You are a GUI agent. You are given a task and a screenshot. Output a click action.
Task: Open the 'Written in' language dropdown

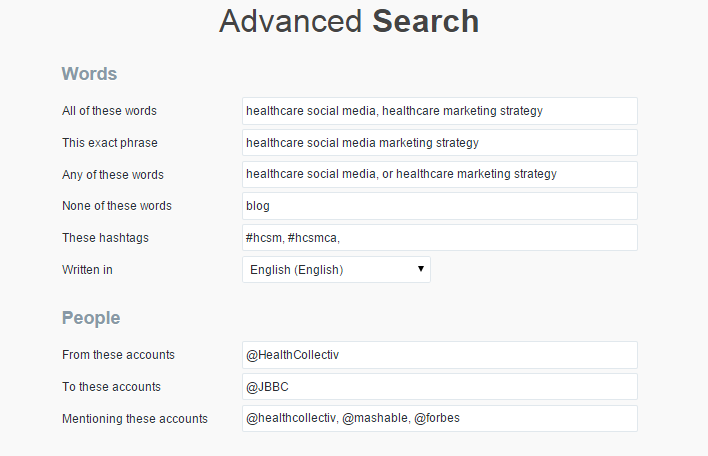click(x=336, y=269)
